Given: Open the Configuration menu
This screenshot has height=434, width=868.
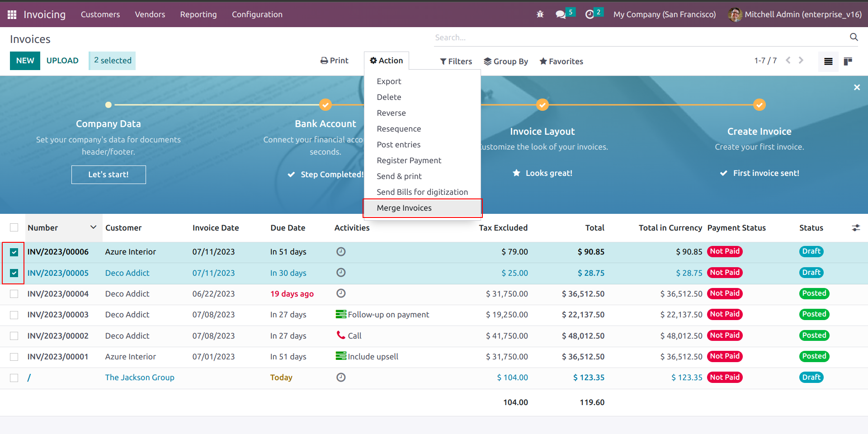Looking at the screenshot, I should [257, 14].
